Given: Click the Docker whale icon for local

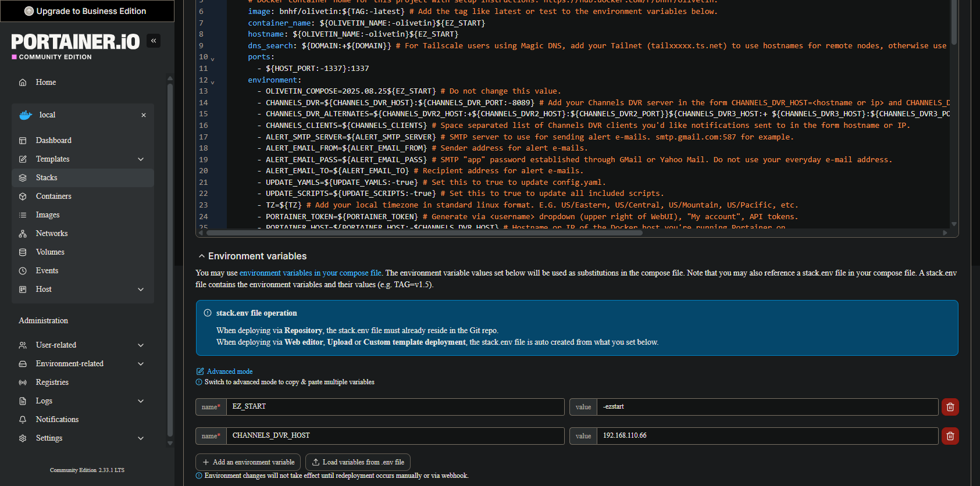Looking at the screenshot, I should click(x=26, y=115).
